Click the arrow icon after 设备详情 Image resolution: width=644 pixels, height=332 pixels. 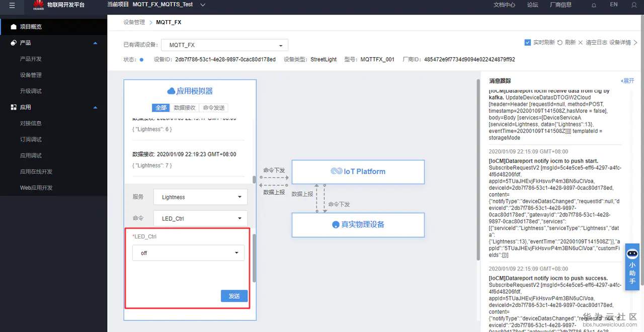[635, 43]
